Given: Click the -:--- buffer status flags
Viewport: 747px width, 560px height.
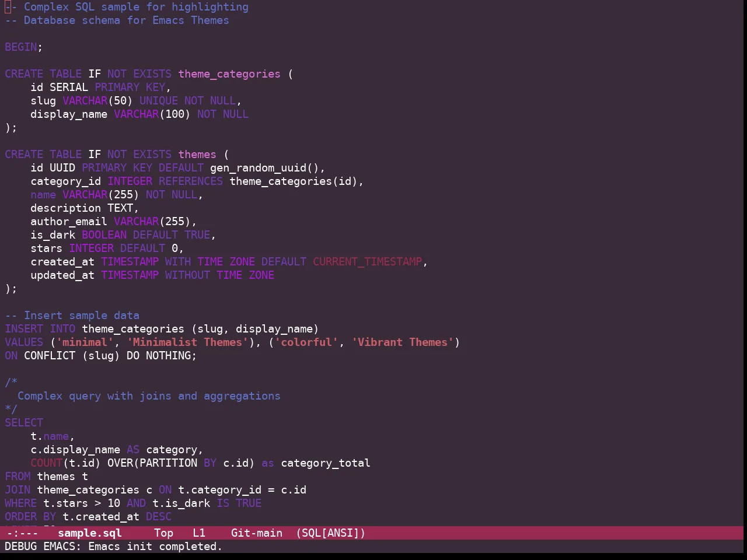Looking at the screenshot, I should [x=22, y=533].
